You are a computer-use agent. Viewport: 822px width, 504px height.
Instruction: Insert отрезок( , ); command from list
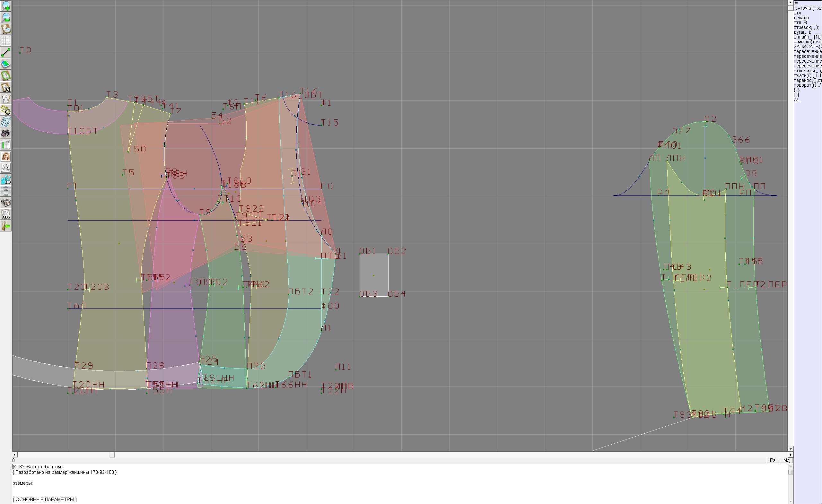pos(806,27)
